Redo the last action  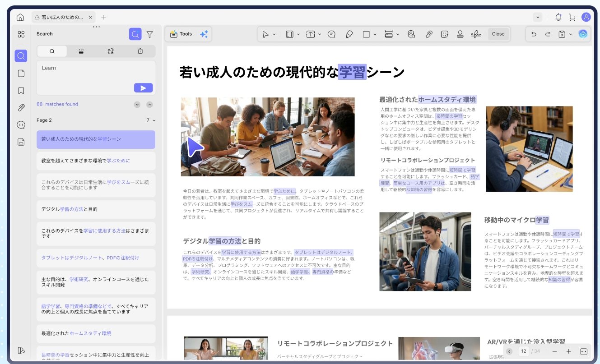548,34
